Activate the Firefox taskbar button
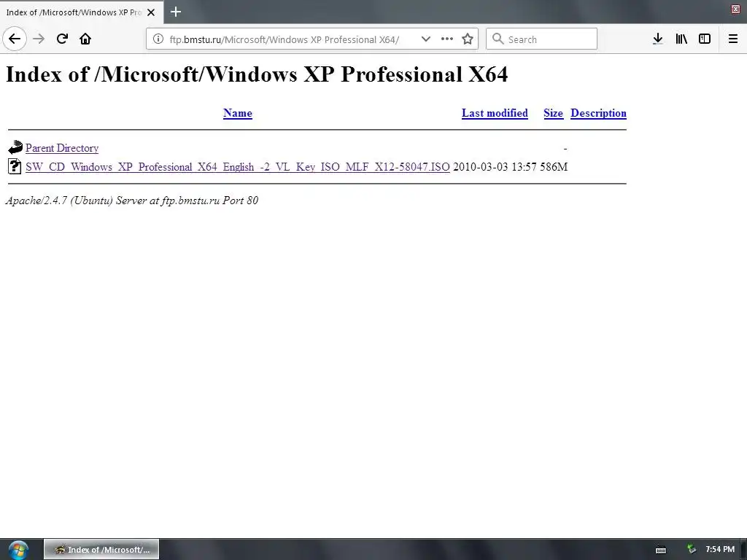The height and width of the screenshot is (560, 747). [101, 550]
